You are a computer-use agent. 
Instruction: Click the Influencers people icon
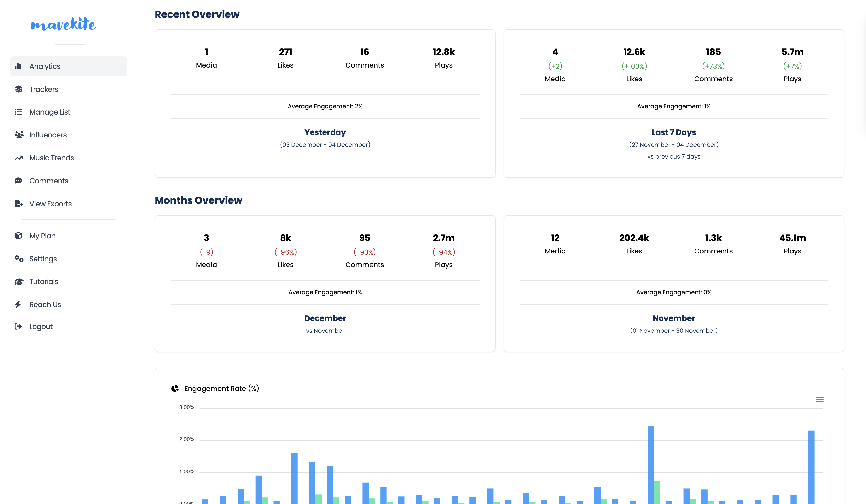tap(19, 135)
